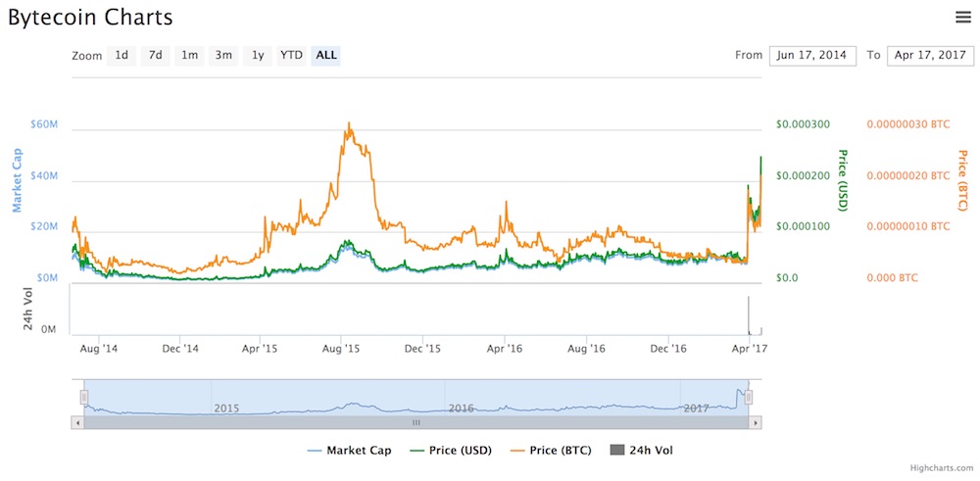This screenshot has height=481, width=980.
Task: Click the navigator horizontal scrollbar thumb
Action: [416, 423]
